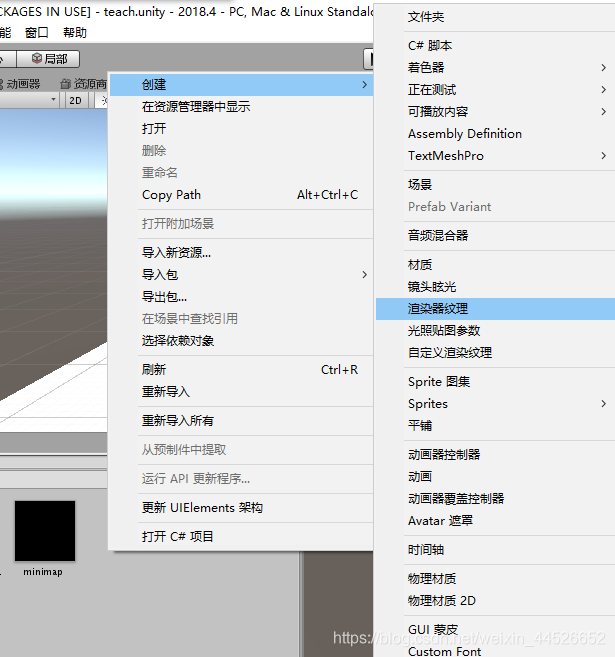This screenshot has height=657, width=615.
Task: Expand the TextMeshPro submenu
Action: 495,156
